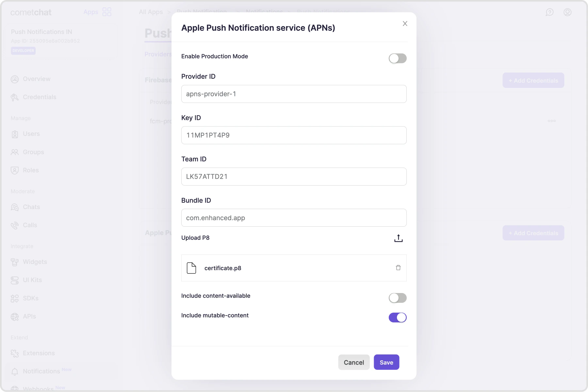Switch to the Providers tab
This screenshot has width=588, height=392.
click(158, 54)
